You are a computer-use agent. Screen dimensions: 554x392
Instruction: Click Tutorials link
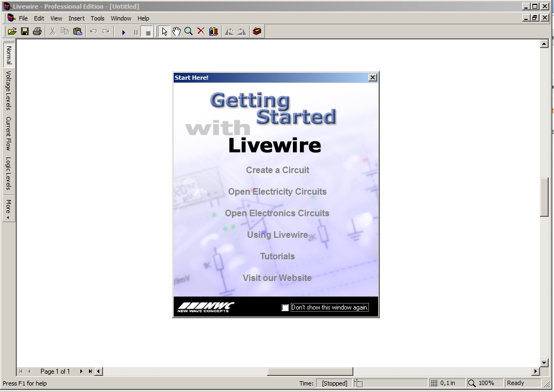277,256
